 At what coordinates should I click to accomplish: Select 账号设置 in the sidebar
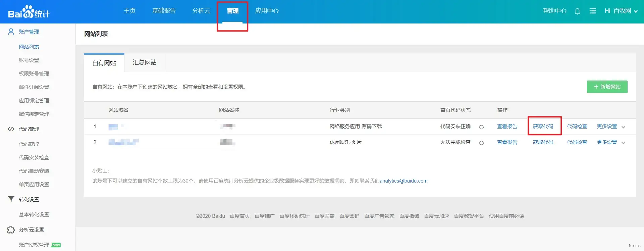(29, 60)
